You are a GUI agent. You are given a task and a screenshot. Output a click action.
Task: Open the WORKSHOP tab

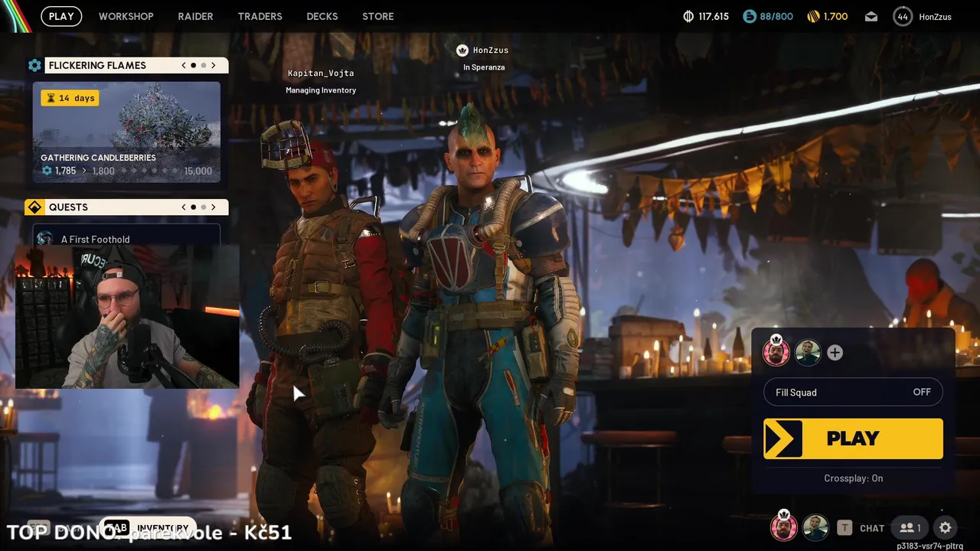[126, 16]
